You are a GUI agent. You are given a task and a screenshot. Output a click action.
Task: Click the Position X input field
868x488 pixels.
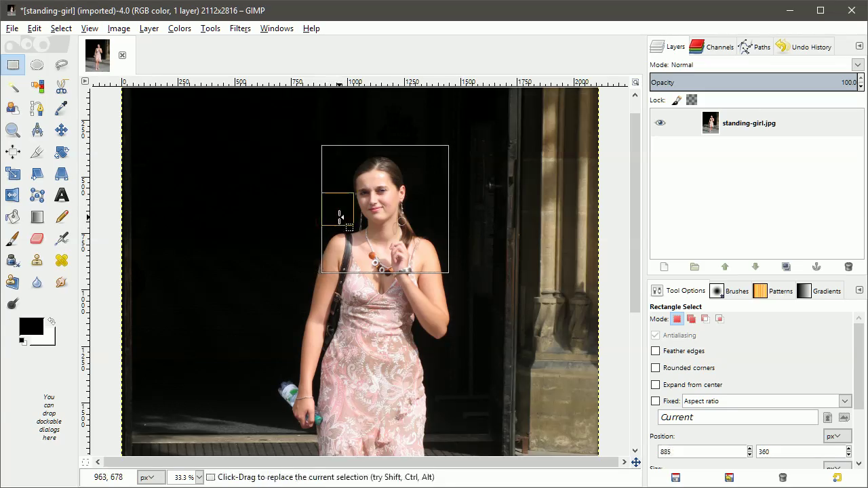point(701,451)
